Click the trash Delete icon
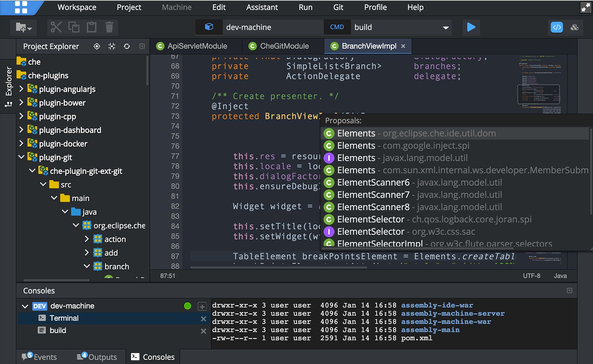This screenshot has width=593, height=364. (109, 27)
